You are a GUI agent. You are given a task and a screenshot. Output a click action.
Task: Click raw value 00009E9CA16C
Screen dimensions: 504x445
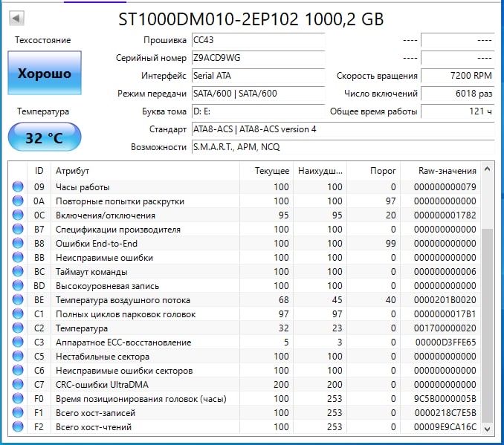pos(445,427)
